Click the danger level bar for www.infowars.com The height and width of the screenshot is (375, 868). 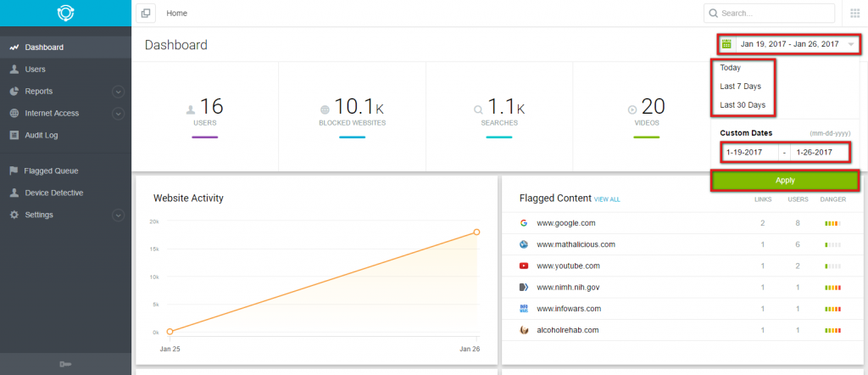click(x=832, y=309)
